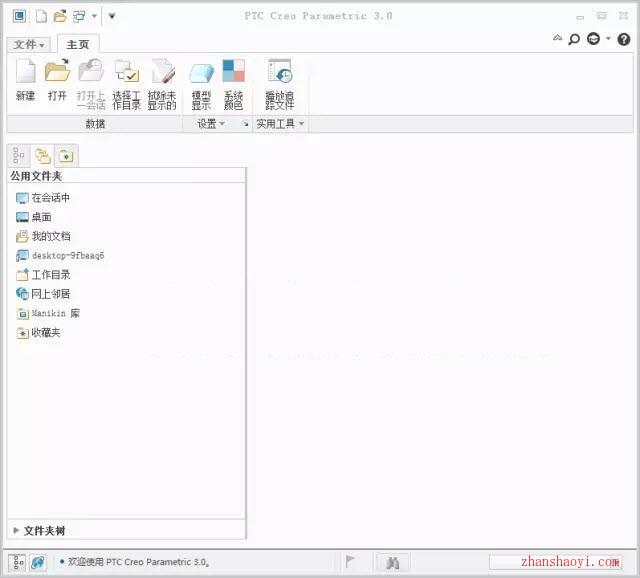Image resolution: width=640 pixels, height=578 pixels.
Task: Open the Model Tree navigator tab icon
Action: 18,156
